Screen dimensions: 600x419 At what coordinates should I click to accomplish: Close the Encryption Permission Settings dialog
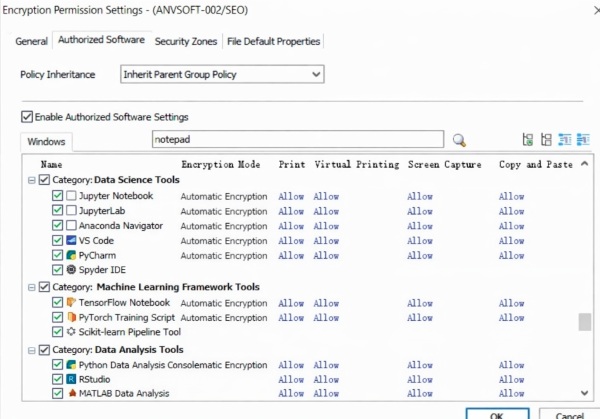pos(596,10)
